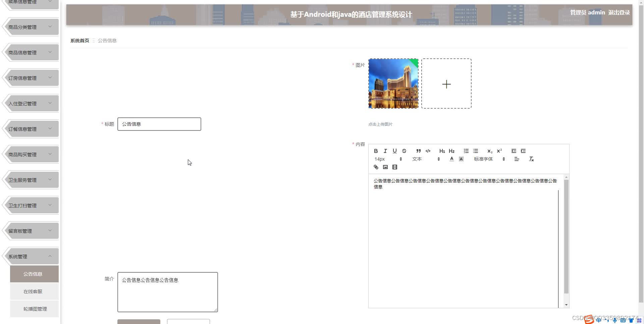Go to 系统首页 breadcrumb
This screenshot has height=324, width=644.
point(79,41)
